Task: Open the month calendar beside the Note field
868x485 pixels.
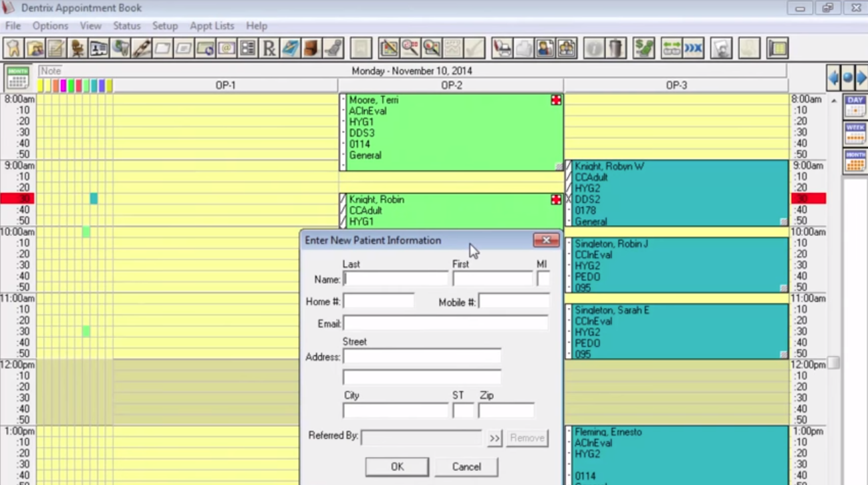Action: coord(18,77)
